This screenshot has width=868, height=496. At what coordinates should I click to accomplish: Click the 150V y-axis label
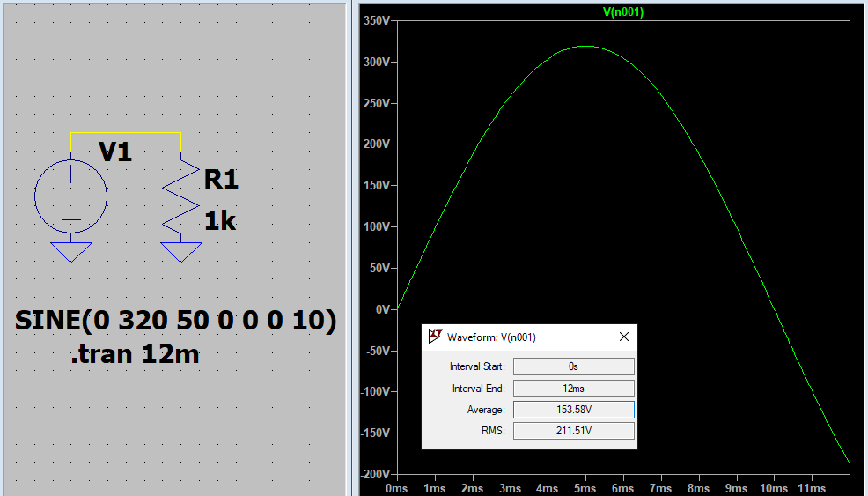click(x=377, y=185)
